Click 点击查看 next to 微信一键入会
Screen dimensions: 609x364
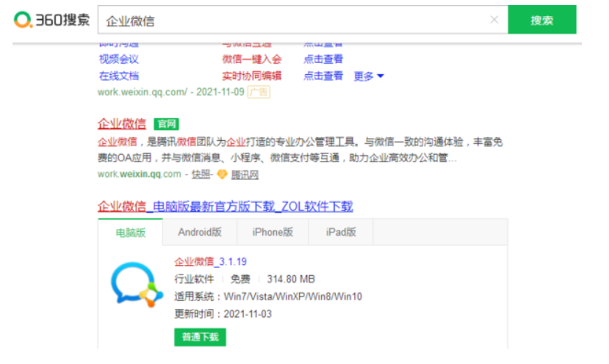click(x=323, y=59)
